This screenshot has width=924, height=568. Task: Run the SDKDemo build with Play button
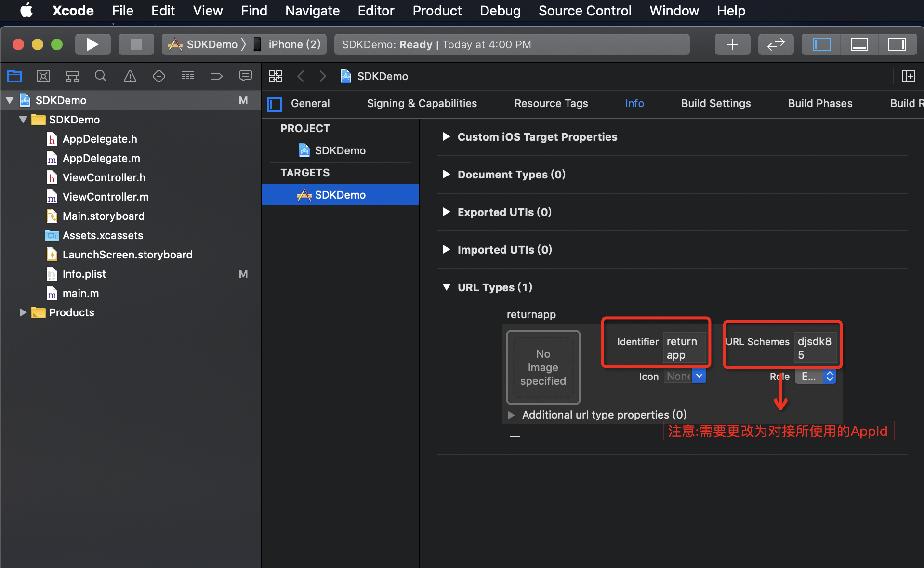92,44
